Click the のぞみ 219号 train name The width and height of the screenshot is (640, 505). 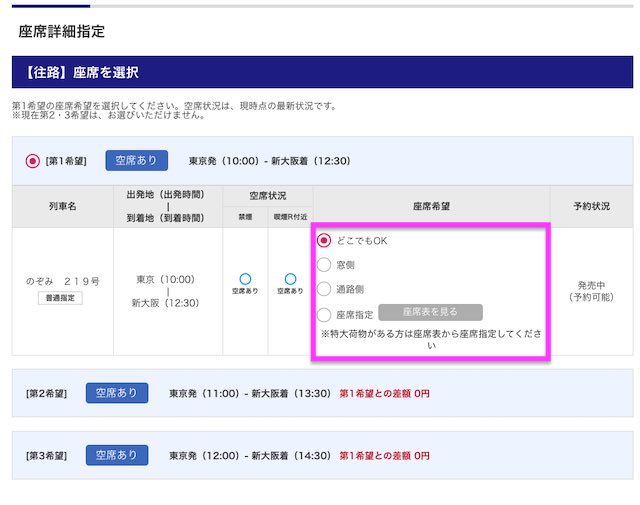pos(62,281)
